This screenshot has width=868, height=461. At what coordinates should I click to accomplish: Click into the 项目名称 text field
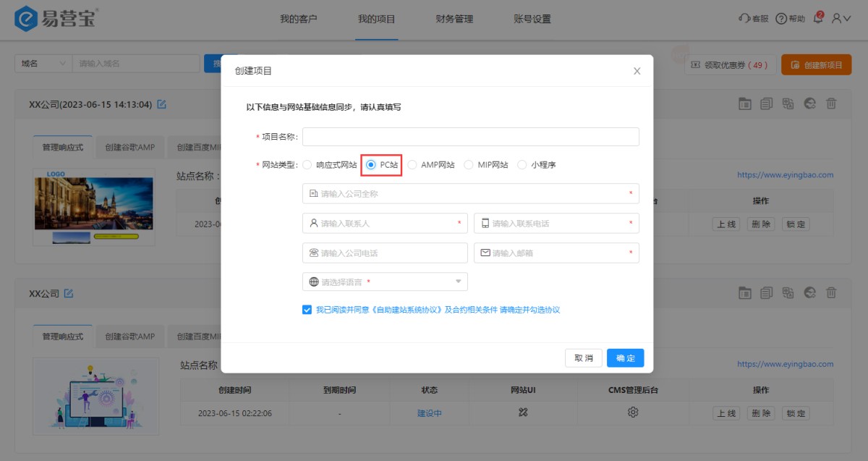pos(470,137)
